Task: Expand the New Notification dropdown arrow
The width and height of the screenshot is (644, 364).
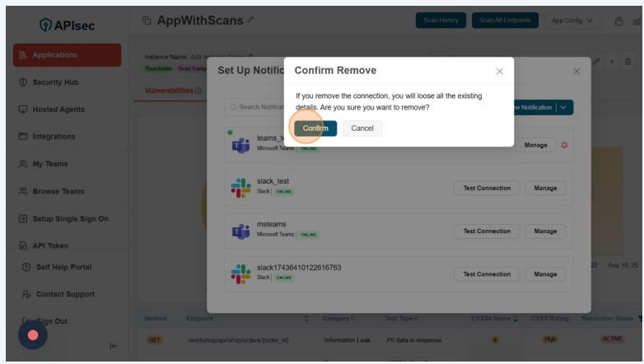Action: [x=565, y=107]
